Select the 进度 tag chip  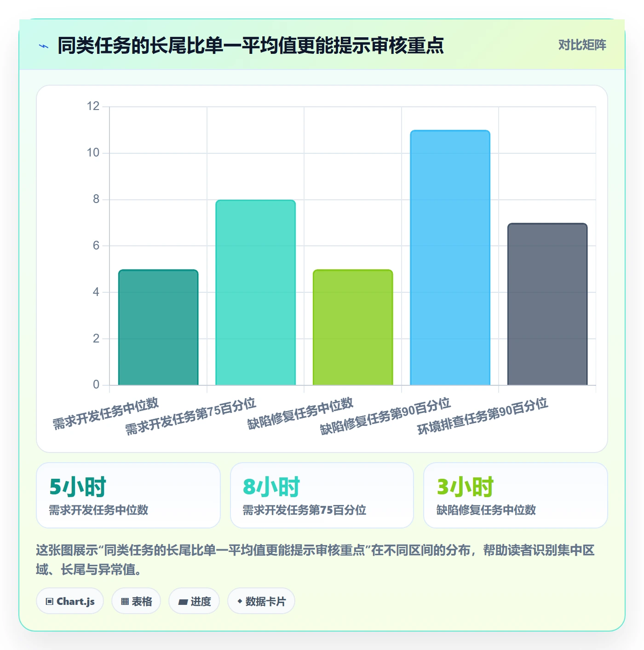coord(194,601)
